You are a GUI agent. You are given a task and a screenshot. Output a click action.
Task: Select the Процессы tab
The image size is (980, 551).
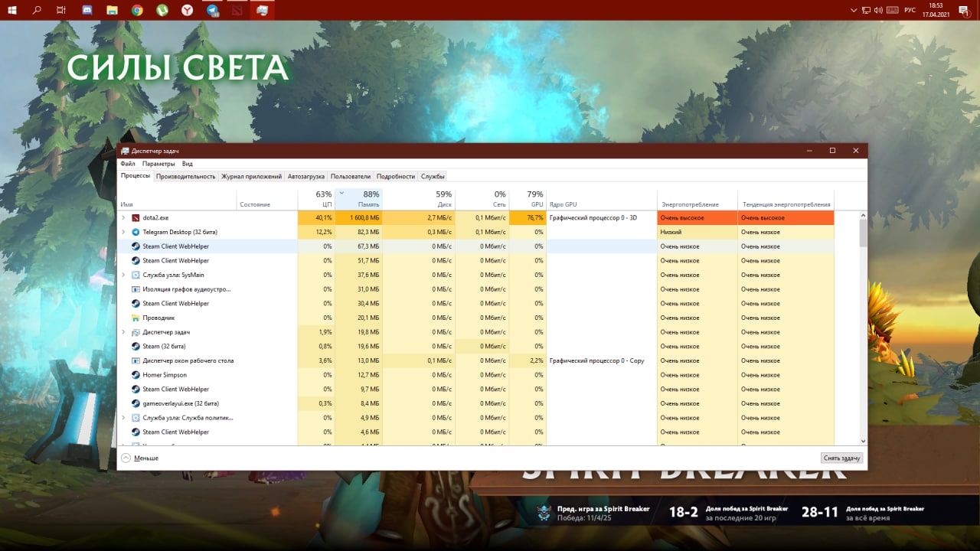coord(136,176)
